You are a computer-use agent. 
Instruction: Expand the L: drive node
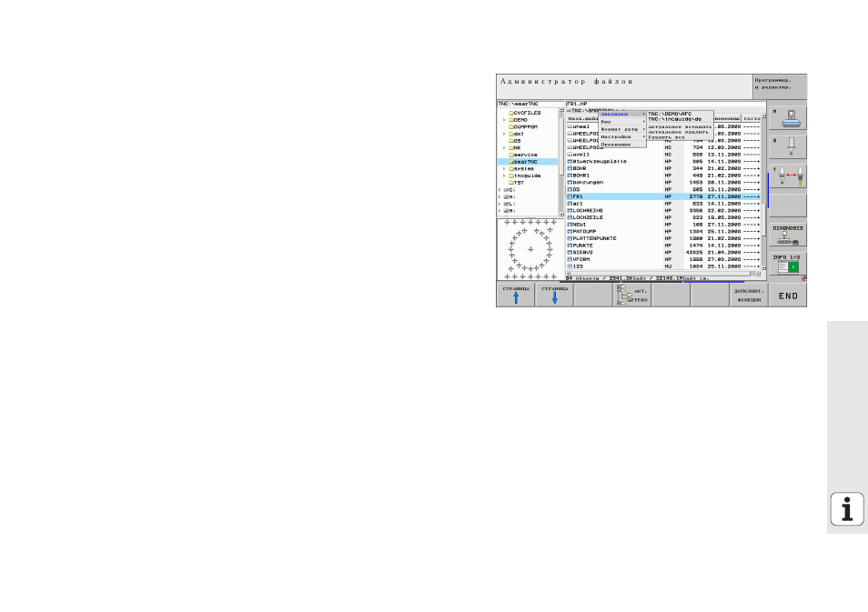coord(500,204)
